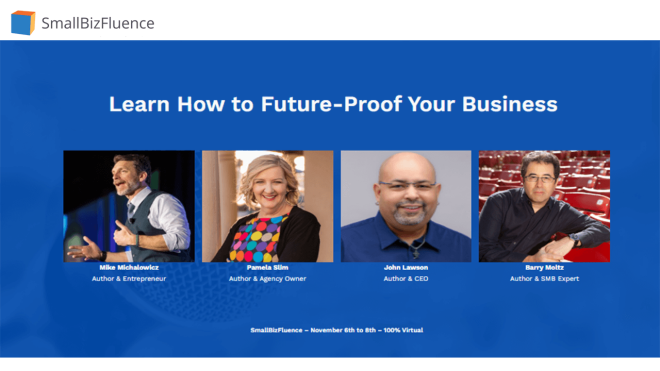Viewport: 660px width, 371px height.
Task: Click the word 'Future-Proof' in the headline
Action: [x=331, y=104]
